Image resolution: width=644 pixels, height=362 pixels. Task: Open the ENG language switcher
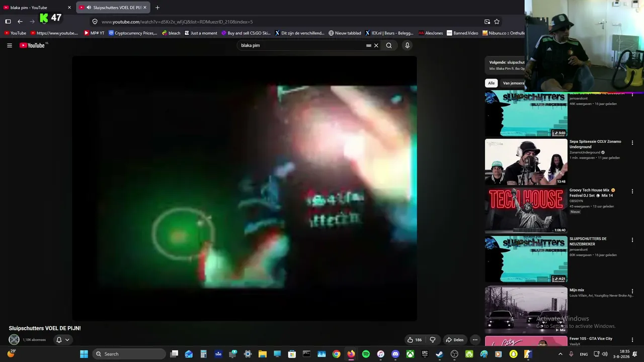(584, 354)
